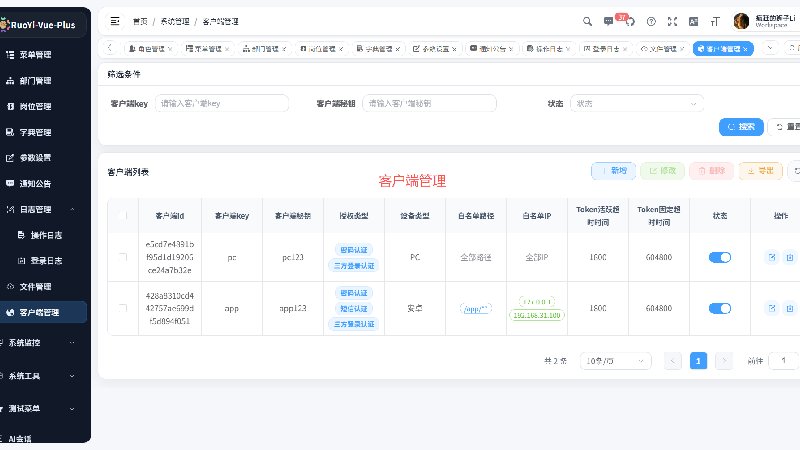Toggle the status switch for app client
The width and height of the screenshot is (800, 450).
(x=720, y=308)
